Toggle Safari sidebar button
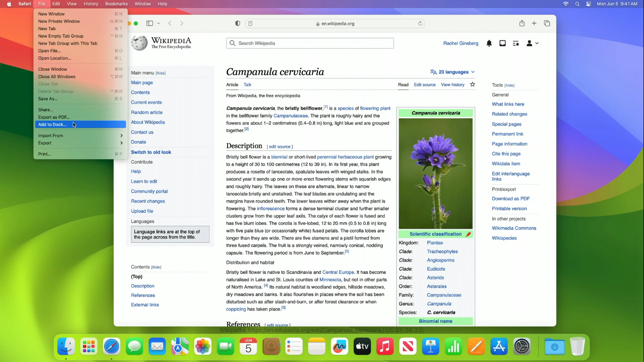The image size is (644, 362). tap(149, 24)
